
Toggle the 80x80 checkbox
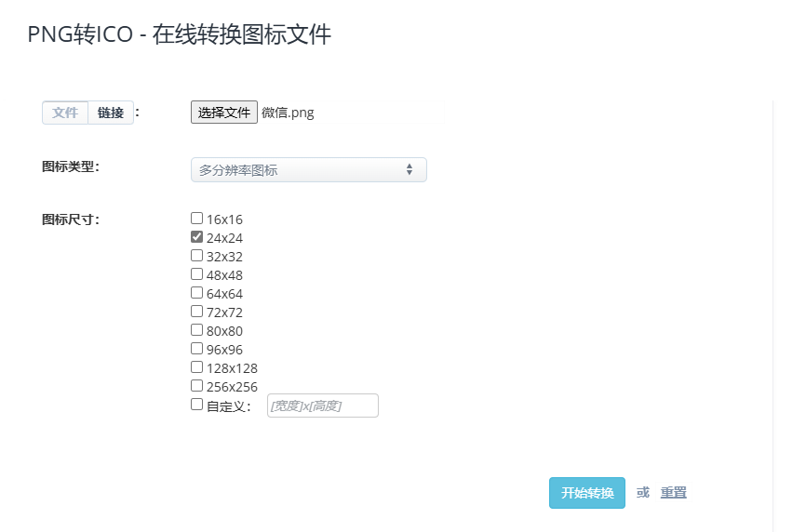[x=196, y=330]
